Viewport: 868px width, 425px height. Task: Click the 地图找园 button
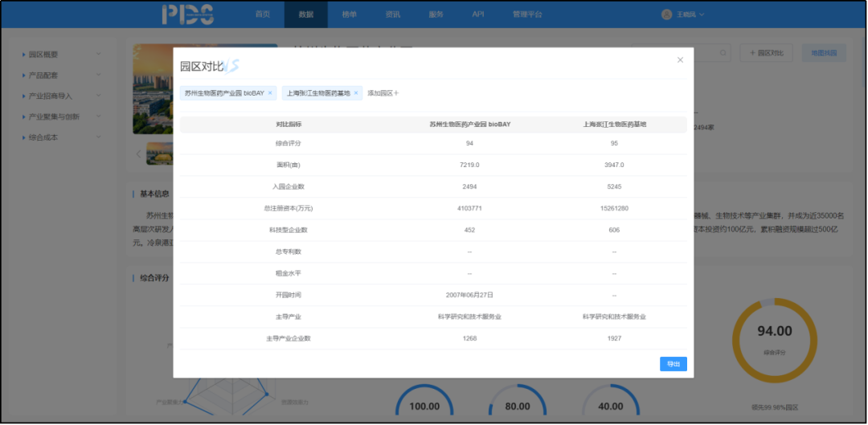pyautogui.click(x=825, y=53)
